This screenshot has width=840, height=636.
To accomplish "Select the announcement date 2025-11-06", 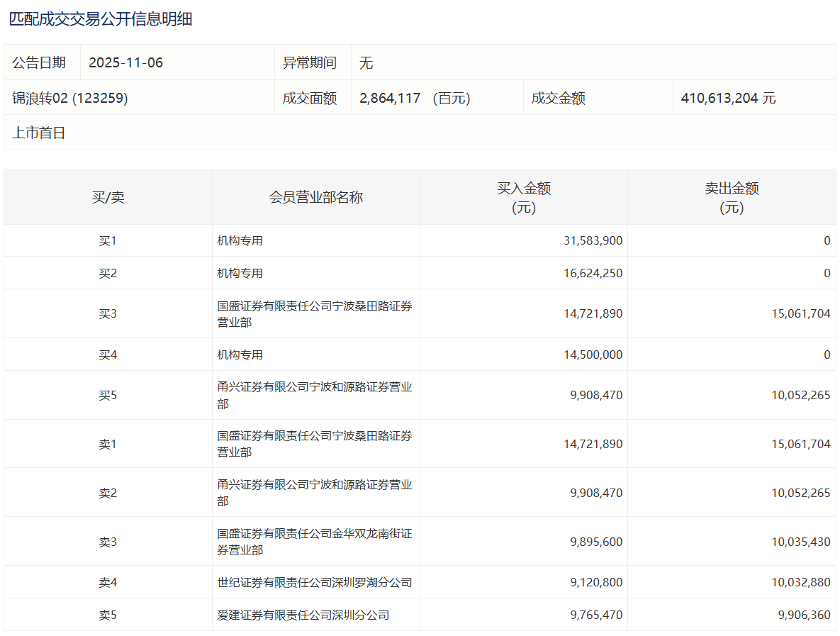I will [x=125, y=62].
